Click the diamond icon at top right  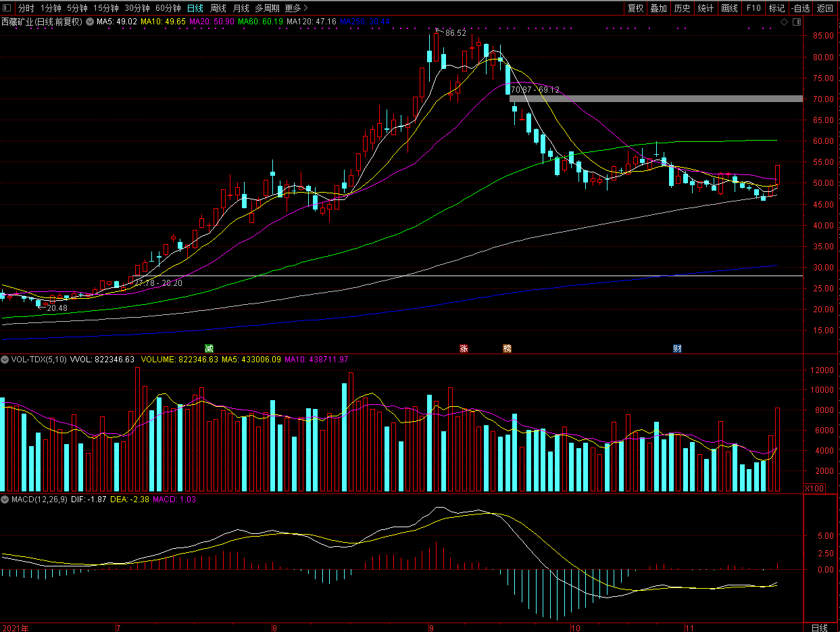pyautogui.click(x=784, y=22)
